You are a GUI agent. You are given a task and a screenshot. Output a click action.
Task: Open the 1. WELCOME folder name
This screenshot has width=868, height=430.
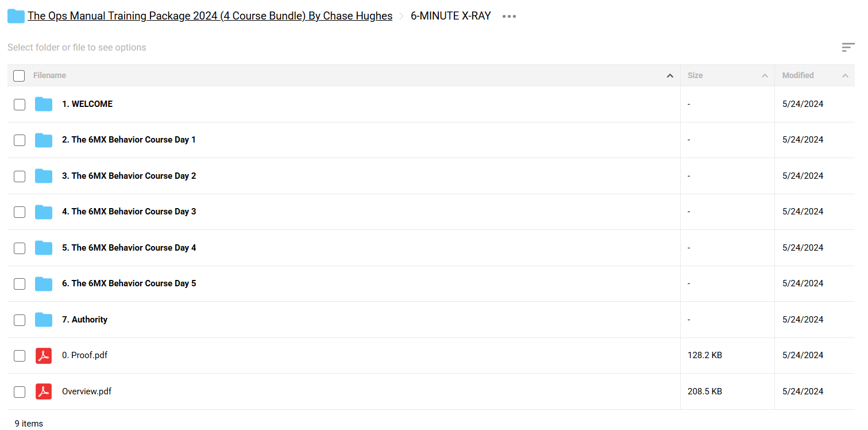(87, 104)
